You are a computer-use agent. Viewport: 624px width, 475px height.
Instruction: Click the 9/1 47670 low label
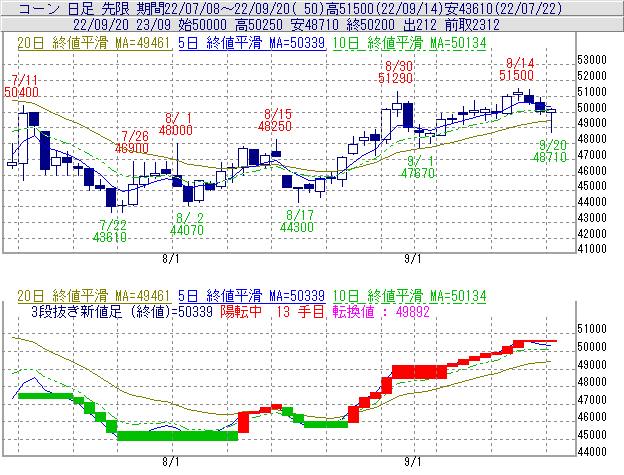click(418, 167)
